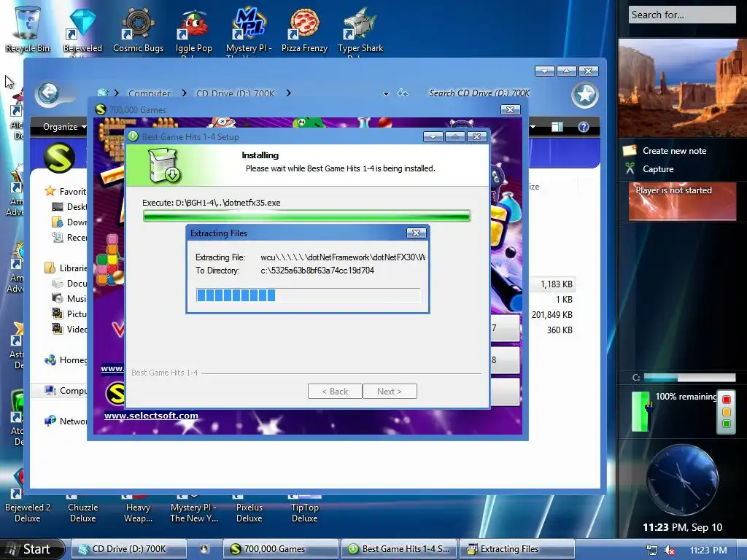747x560 pixels.
Task: Click the red light on battery gadget
Action: click(x=726, y=400)
